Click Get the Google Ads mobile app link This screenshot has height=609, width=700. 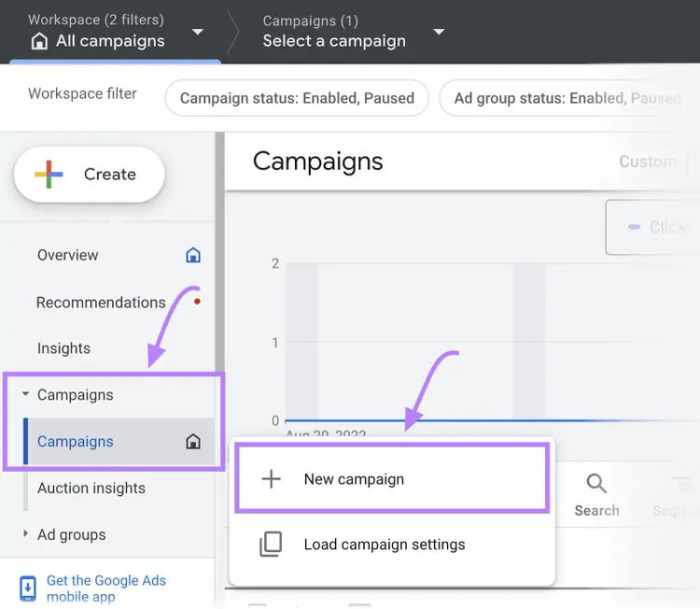[x=105, y=588]
